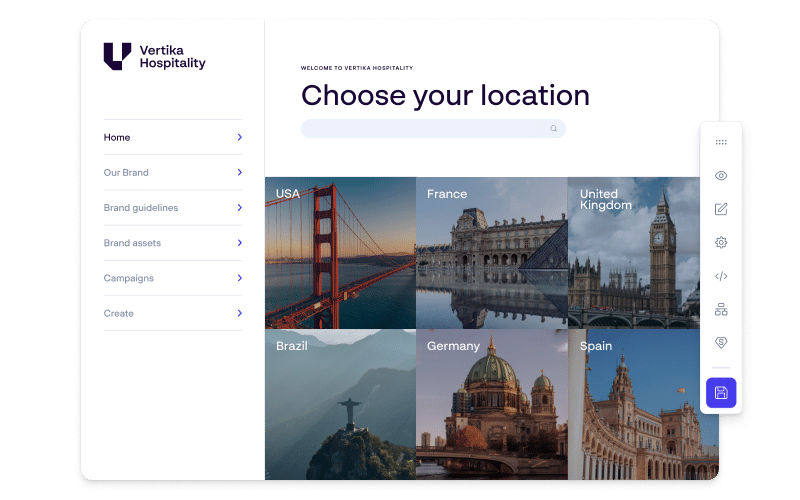This screenshot has width=800, height=500.
Task: Expand the Create chevron arrow
Action: point(239,313)
